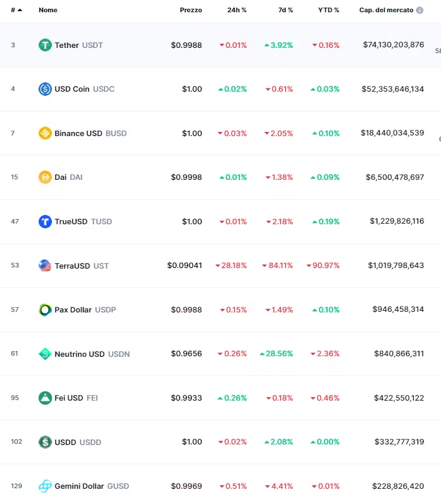Click the Dai coin logo icon

point(45,177)
